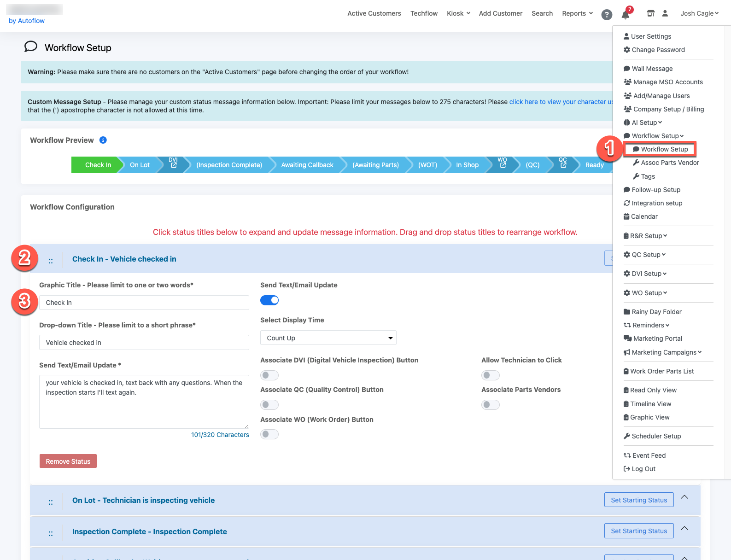Image resolution: width=731 pixels, height=560 pixels.
Task: Grab the On Lot row drag handle
Action: [51, 502]
